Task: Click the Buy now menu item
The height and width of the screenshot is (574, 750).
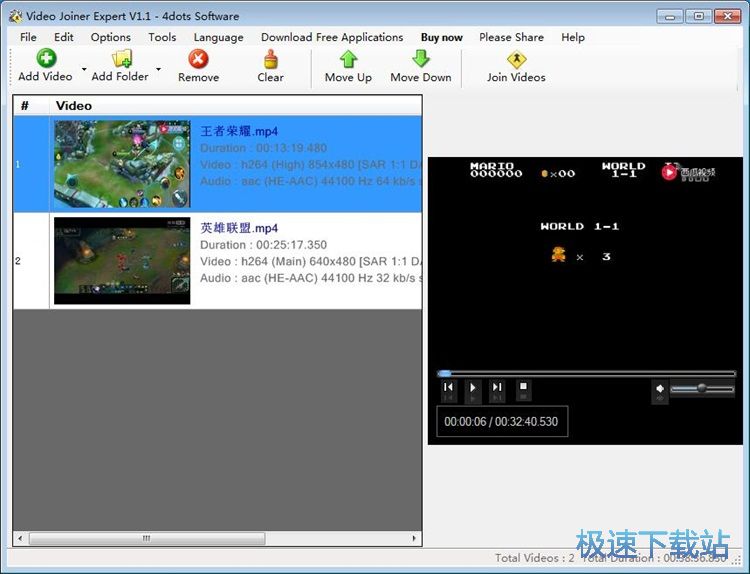Action: pyautogui.click(x=441, y=37)
